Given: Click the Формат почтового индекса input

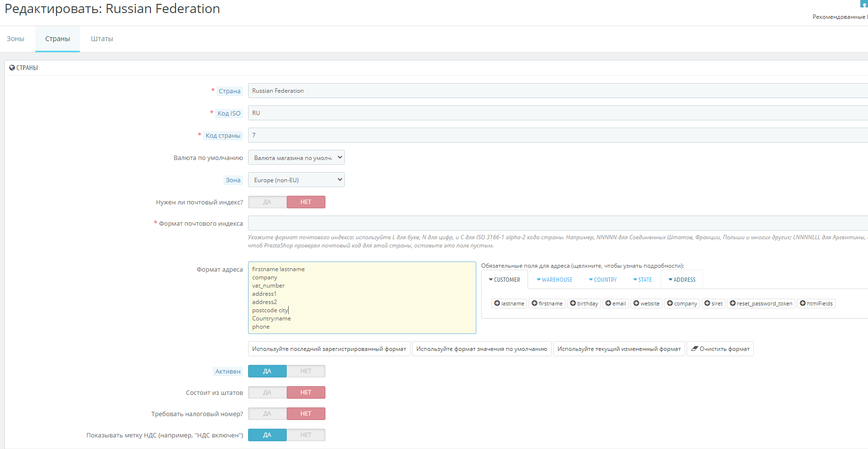Looking at the screenshot, I should (x=558, y=223).
